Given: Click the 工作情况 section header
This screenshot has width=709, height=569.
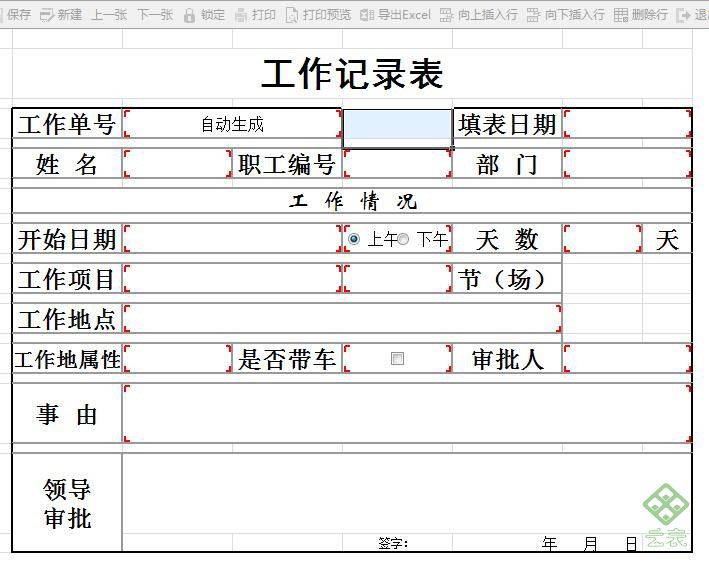Looking at the screenshot, I should pyautogui.click(x=352, y=201).
